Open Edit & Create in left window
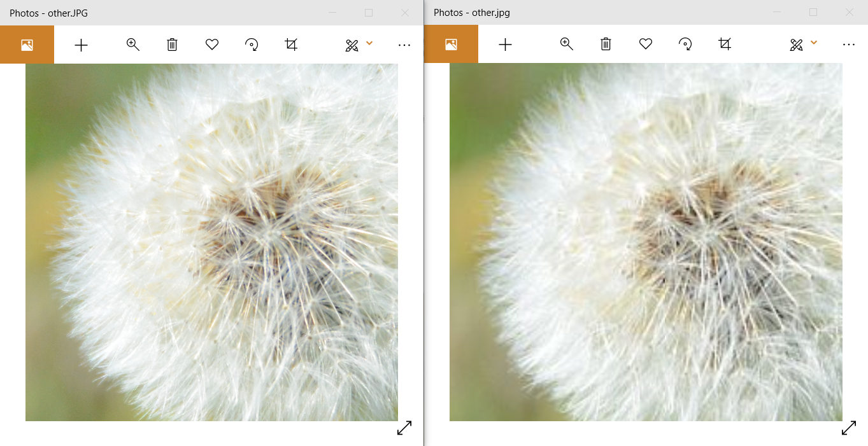Image resolution: width=868 pixels, height=446 pixels. click(x=352, y=45)
